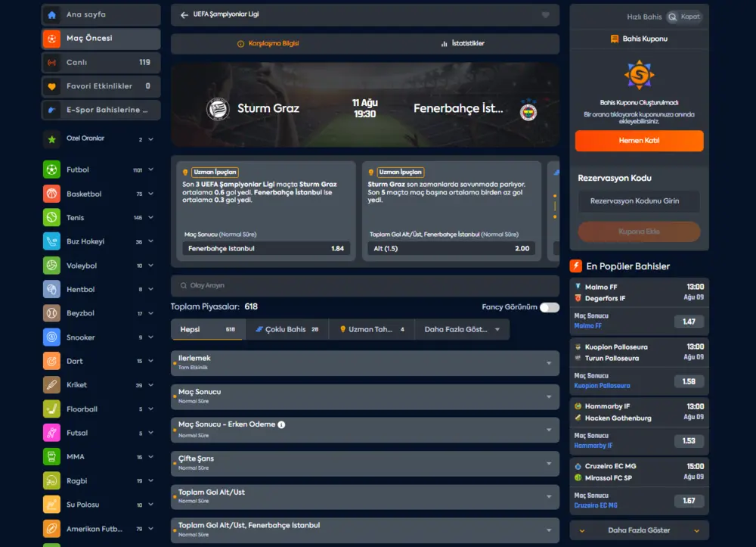Image resolution: width=756 pixels, height=547 pixels.
Task: Expand Toplam Gol Alt/Üst, Fenerbahçe İstanbul market
Action: [365, 530]
